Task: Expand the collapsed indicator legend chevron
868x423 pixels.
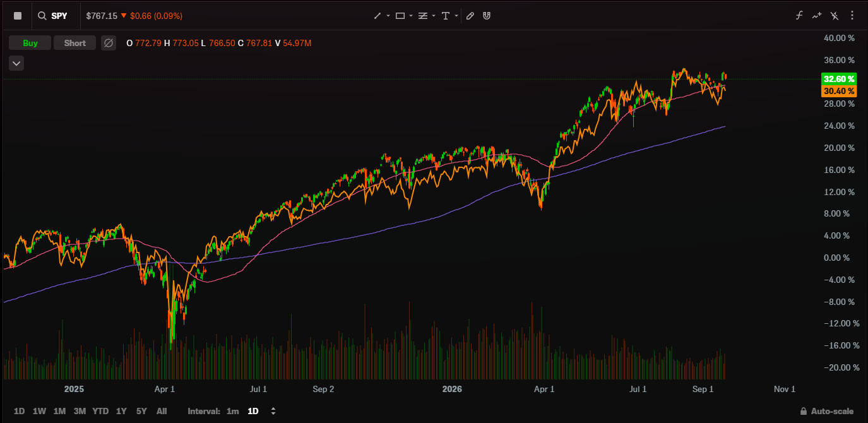Action: (16, 63)
